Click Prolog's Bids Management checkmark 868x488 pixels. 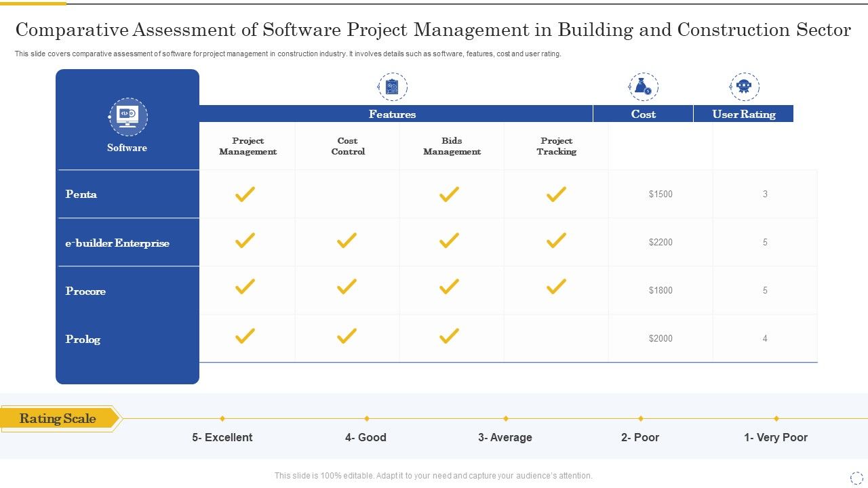pyautogui.click(x=449, y=335)
